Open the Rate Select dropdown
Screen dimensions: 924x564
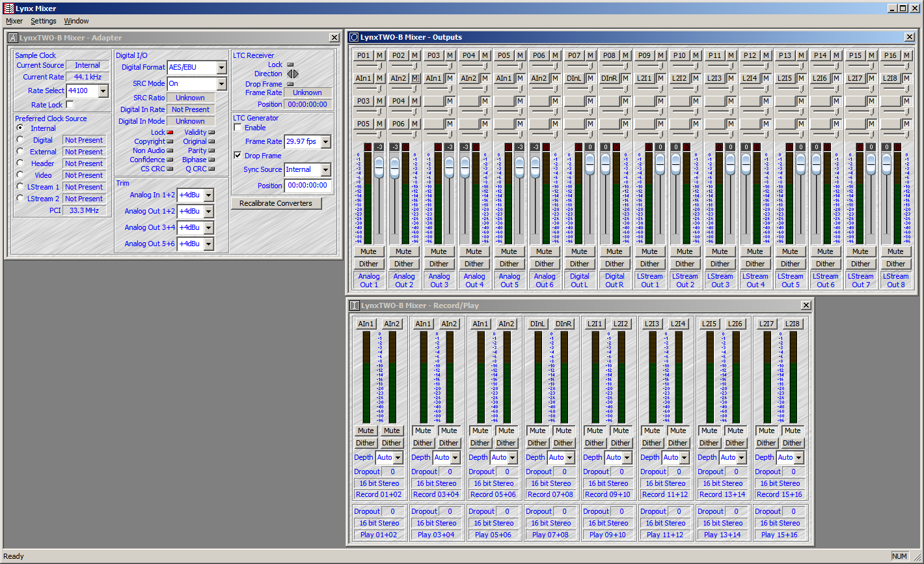tap(103, 91)
